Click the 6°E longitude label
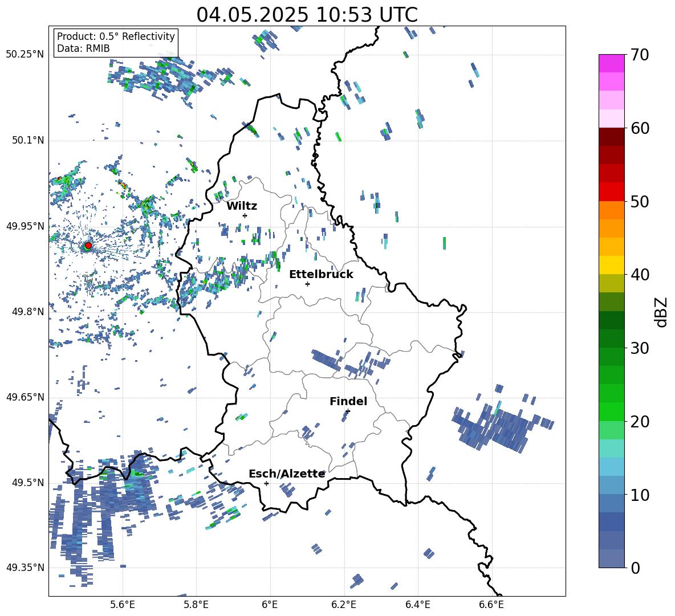The image size is (675, 616). (x=270, y=605)
